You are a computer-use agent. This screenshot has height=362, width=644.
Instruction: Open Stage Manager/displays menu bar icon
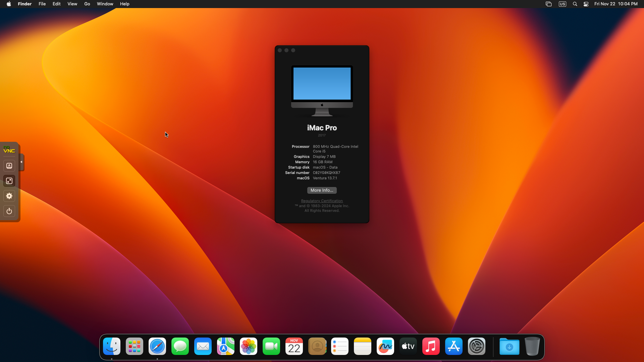click(x=549, y=4)
